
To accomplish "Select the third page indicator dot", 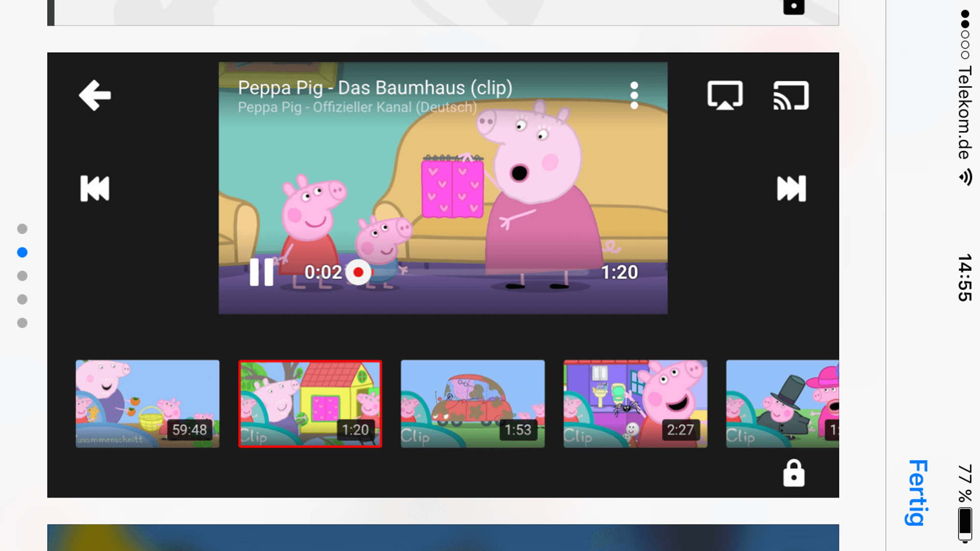I will point(22,276).
